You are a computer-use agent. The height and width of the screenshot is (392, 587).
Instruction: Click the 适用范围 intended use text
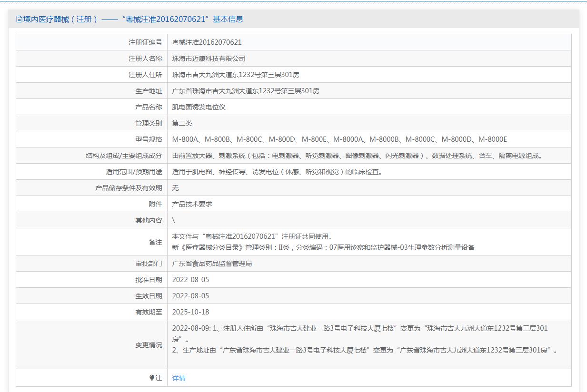(277, 172)
